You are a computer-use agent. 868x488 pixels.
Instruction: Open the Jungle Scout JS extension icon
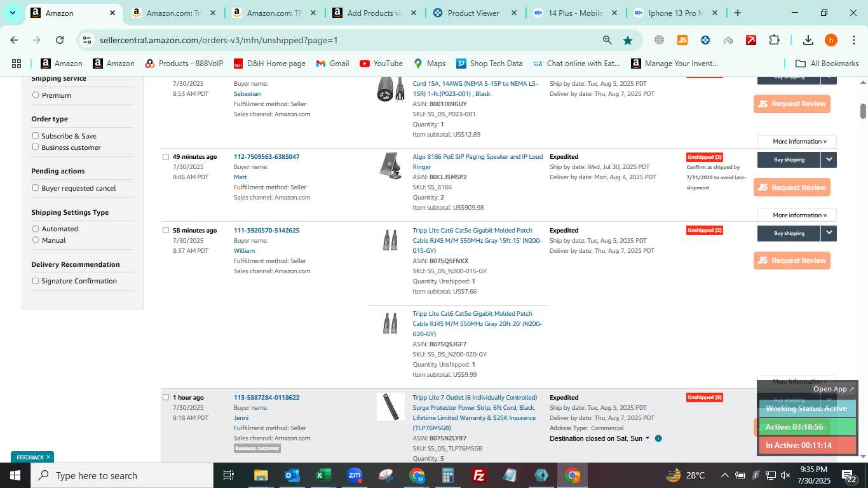click(x=682, y=40)
